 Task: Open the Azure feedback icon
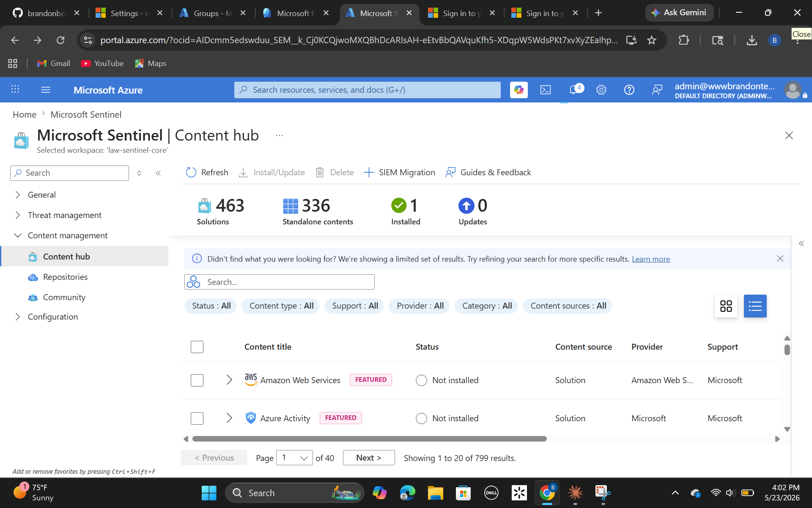point(657,90)
